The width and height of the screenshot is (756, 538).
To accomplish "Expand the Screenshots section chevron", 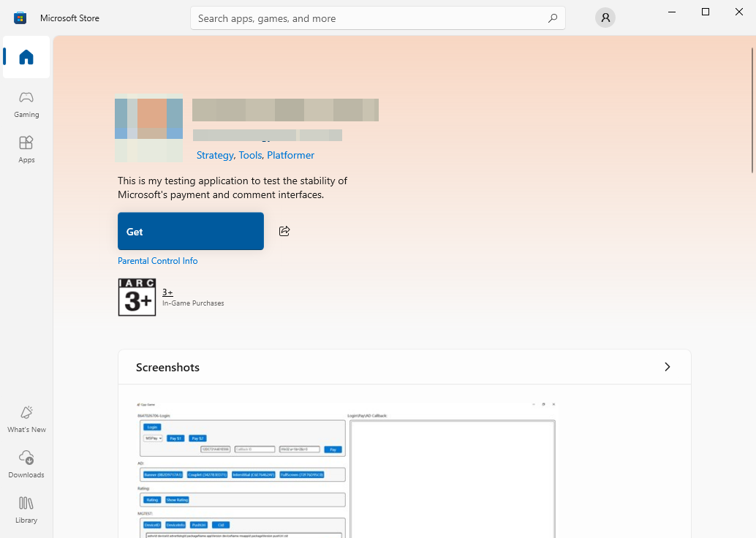I will pos(668,367).
